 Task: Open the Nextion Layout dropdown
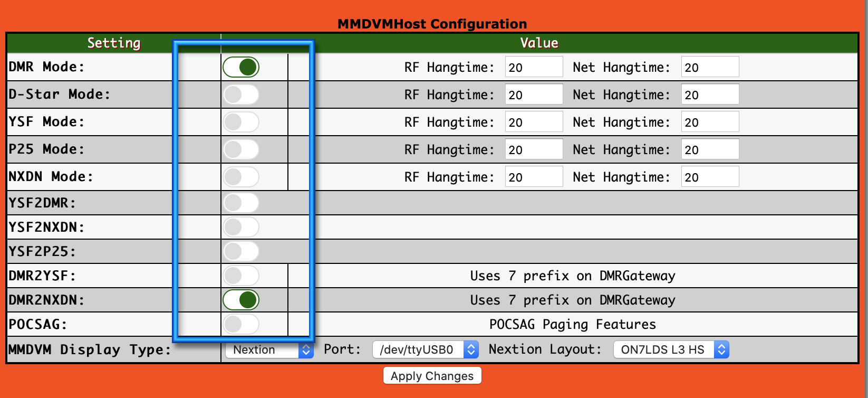[x=671, y=349]
